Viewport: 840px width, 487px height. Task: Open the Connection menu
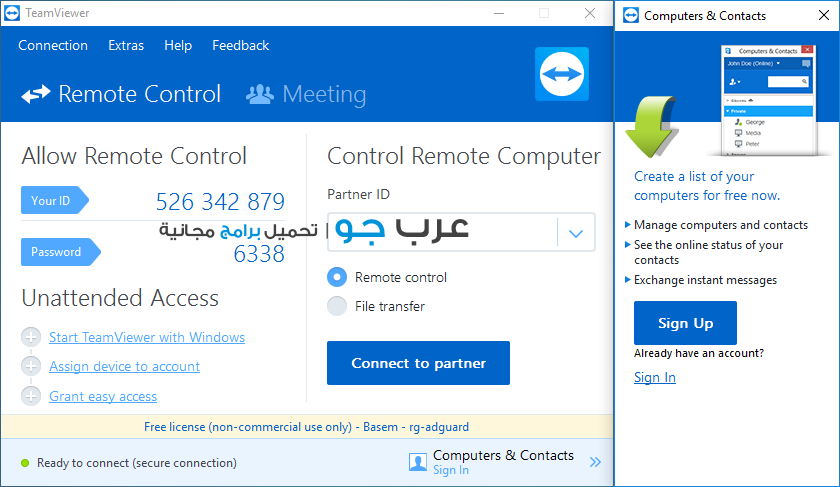53,45
